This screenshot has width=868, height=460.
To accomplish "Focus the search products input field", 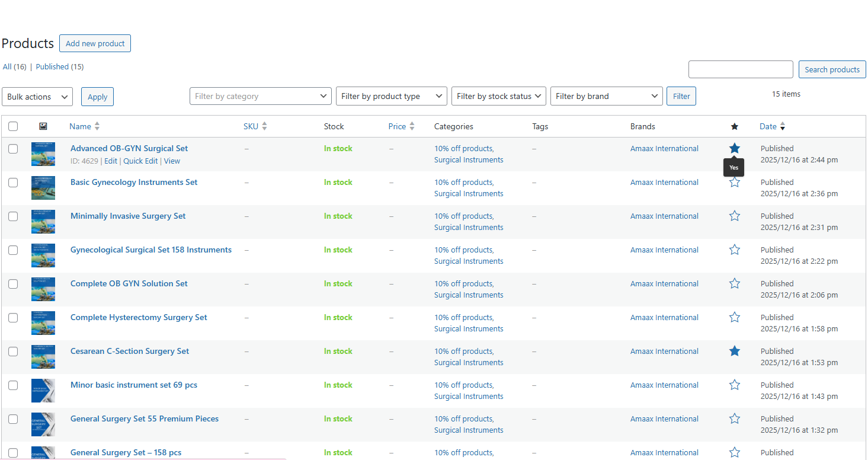I will 740,69.
